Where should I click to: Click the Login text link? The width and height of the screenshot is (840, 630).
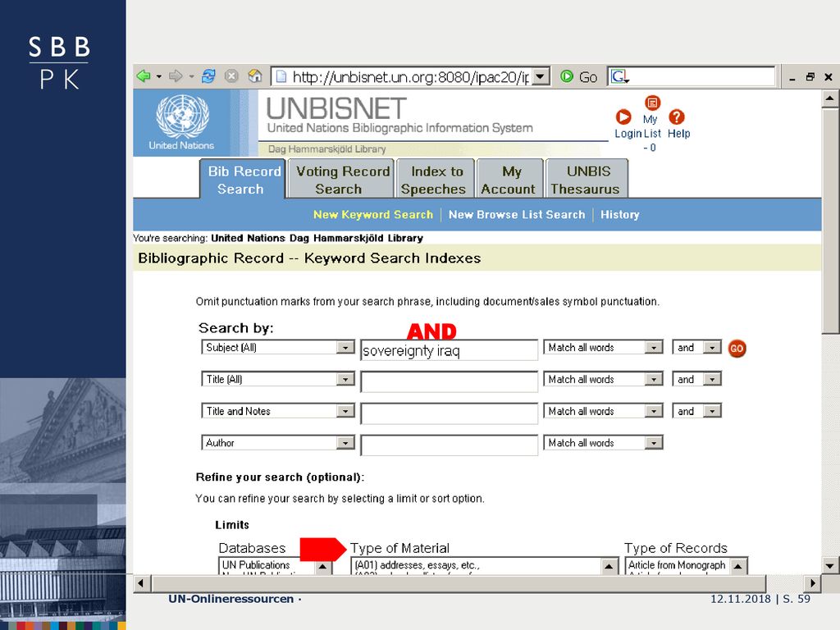[x=628, y=134]
